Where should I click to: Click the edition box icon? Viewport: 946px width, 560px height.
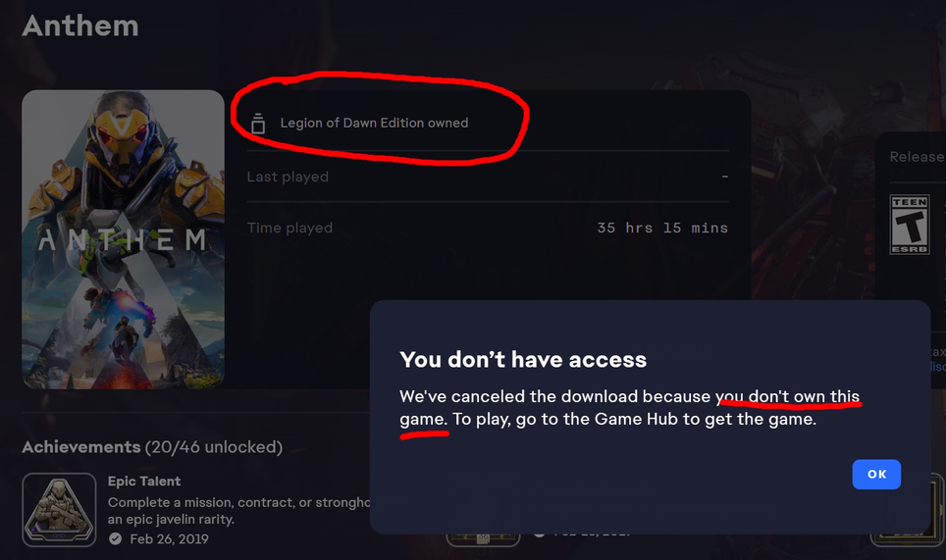[x=258, y=123]
